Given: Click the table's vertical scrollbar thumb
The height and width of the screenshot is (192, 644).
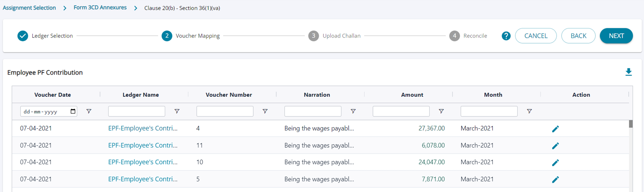Looking at the screenshot, I should 631,124.
